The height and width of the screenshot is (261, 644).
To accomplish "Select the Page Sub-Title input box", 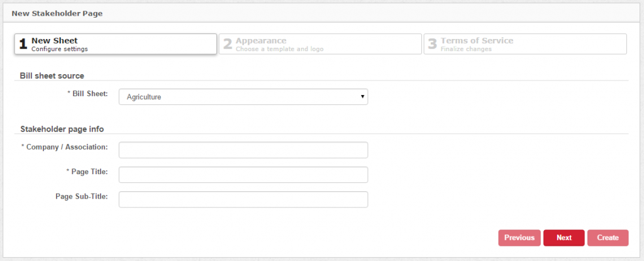I will [x=243, y=199].
